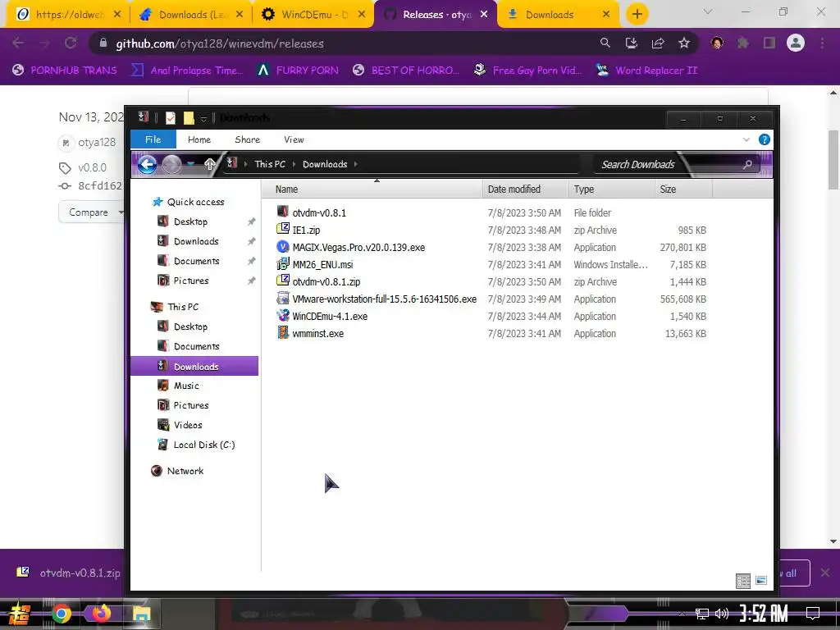The height and width of the screenshot is (630, 840).
Task: Click v0.8.0 tag link on GitHub
Action: tap(92, 167)
